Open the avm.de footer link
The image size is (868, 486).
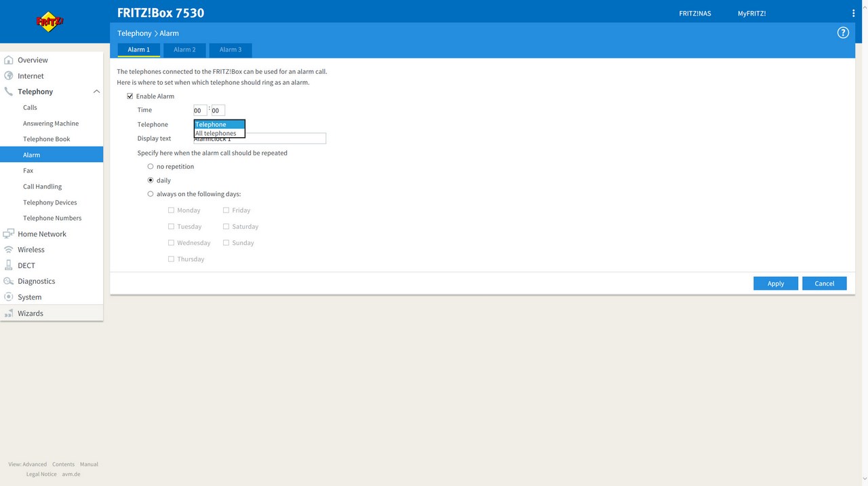pos(71,474)
